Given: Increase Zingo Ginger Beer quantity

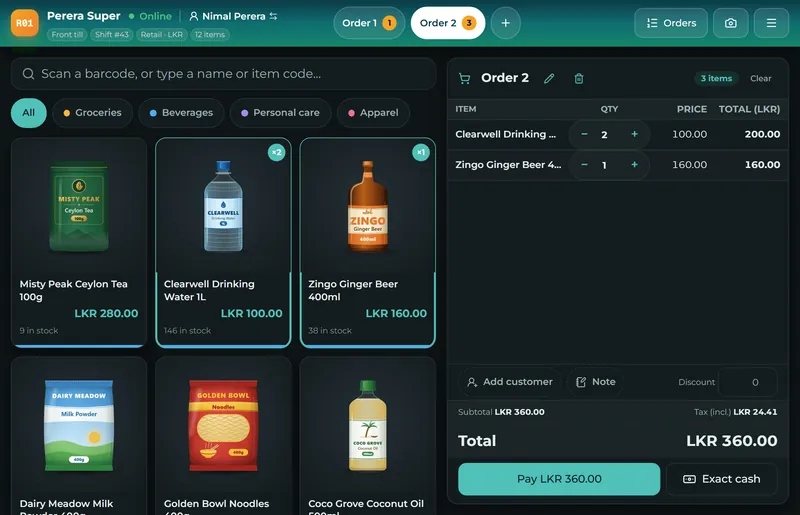Looking at the screenshot, I should coord(634,165).
